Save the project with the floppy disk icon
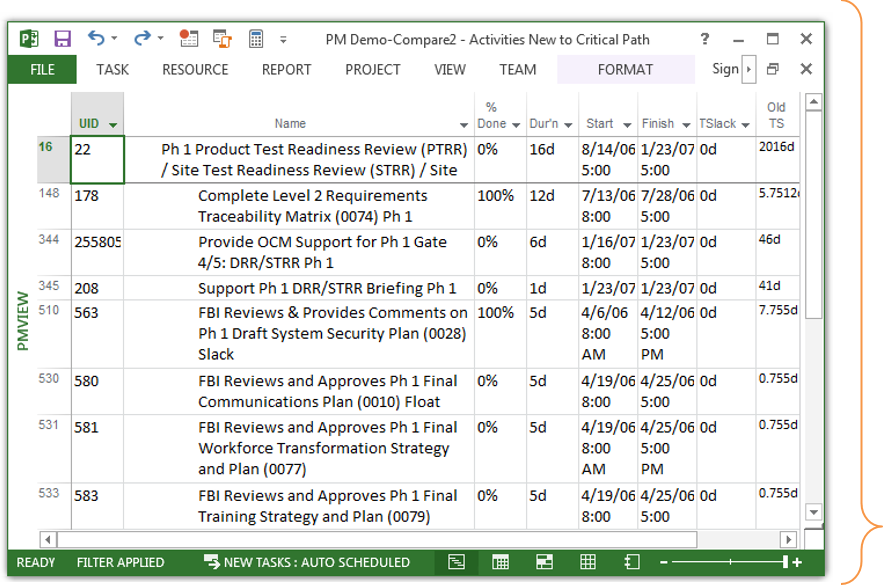Screen dimensions: 885x587 (63, 39)
